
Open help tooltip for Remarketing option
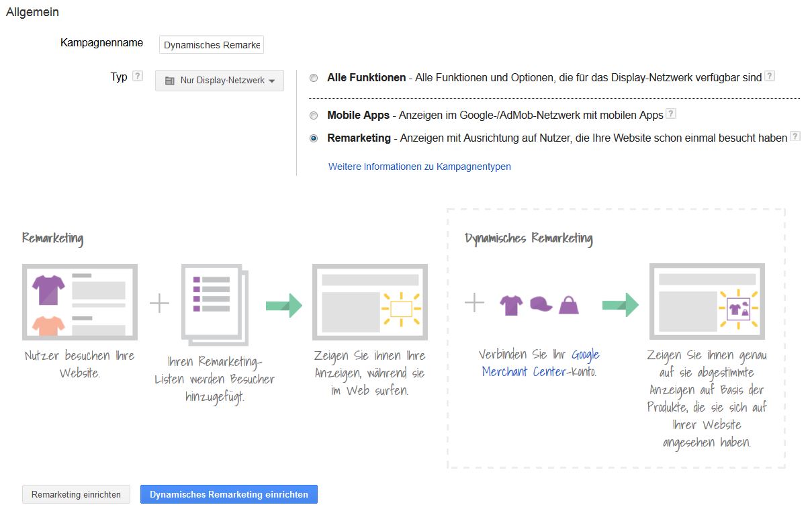point(795,136)
